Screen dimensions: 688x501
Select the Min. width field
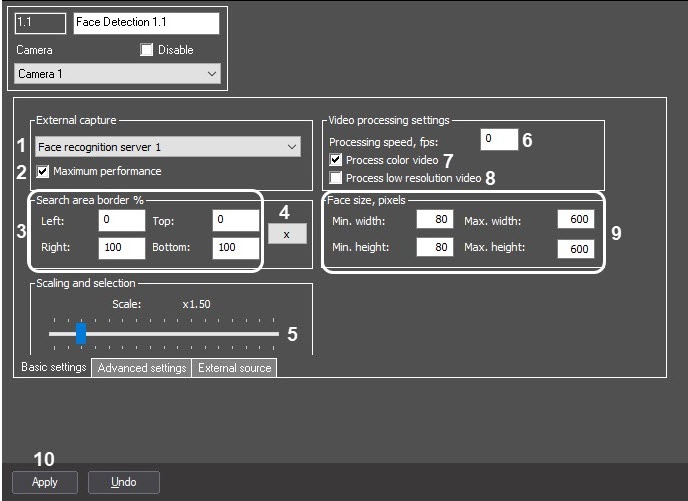coord(434,219)
